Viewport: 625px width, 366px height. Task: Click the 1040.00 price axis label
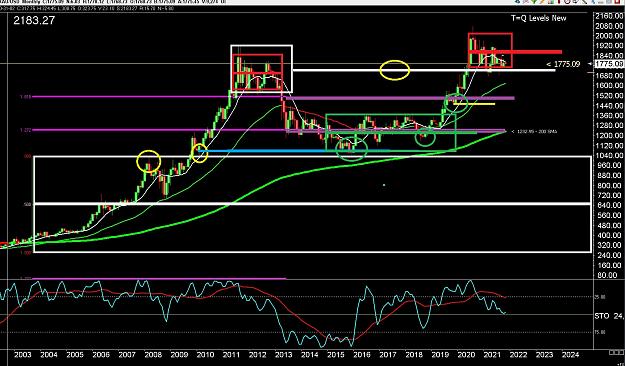[x=609, y=155]
